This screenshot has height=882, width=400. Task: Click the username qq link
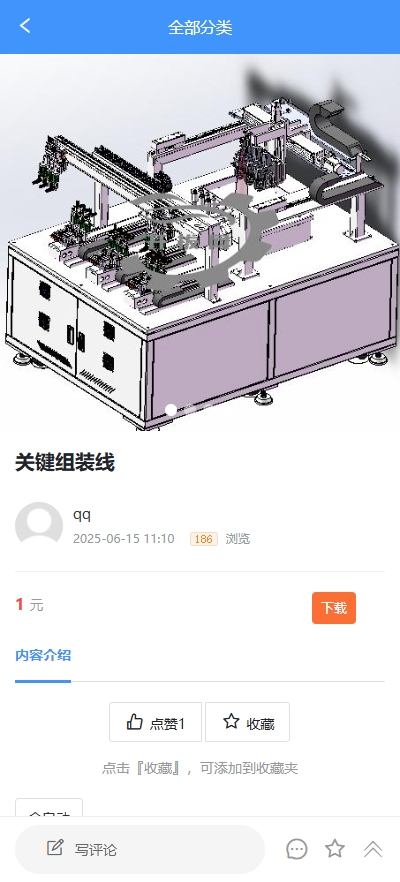(x=82, y=514)
